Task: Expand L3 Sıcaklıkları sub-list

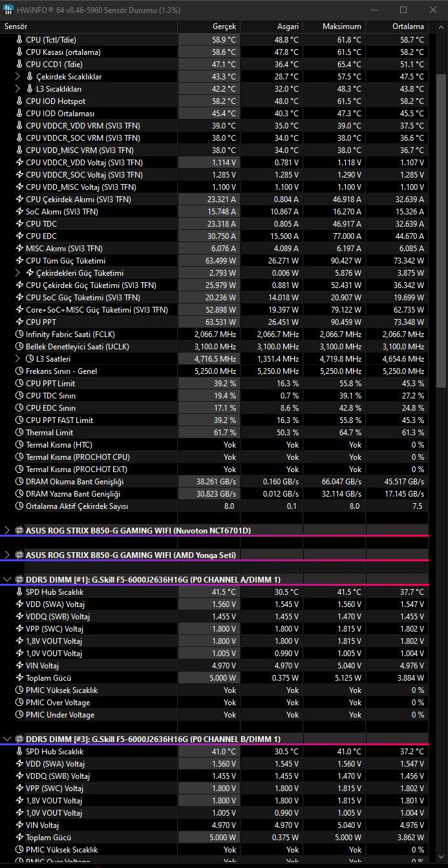Action: pos(18,88)
